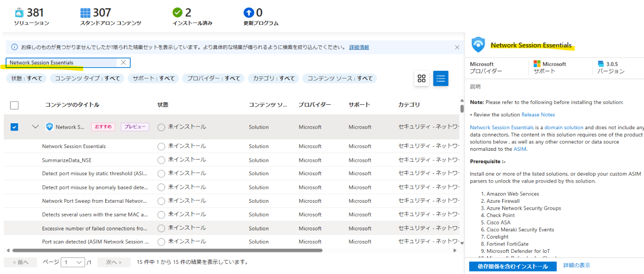Screen dimensions: 644x274
Task: Click the horizontal scrollbar of the table
Action: point(167,251)
